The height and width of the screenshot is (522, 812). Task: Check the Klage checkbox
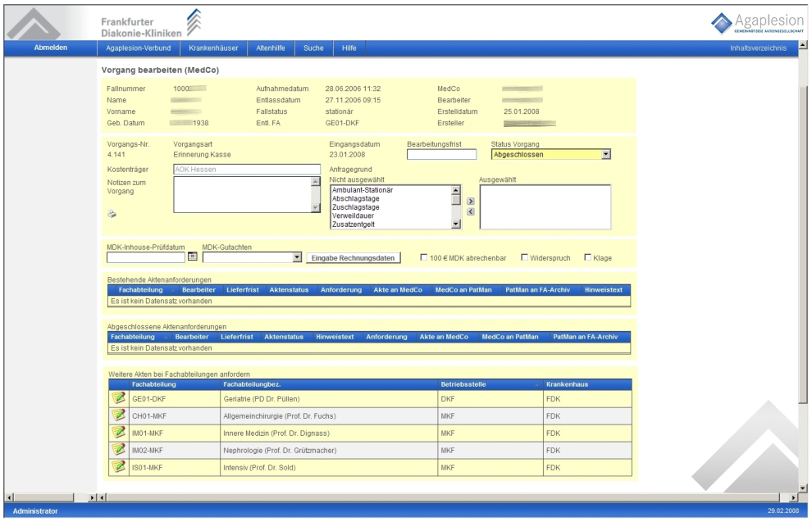coord(588,257)
